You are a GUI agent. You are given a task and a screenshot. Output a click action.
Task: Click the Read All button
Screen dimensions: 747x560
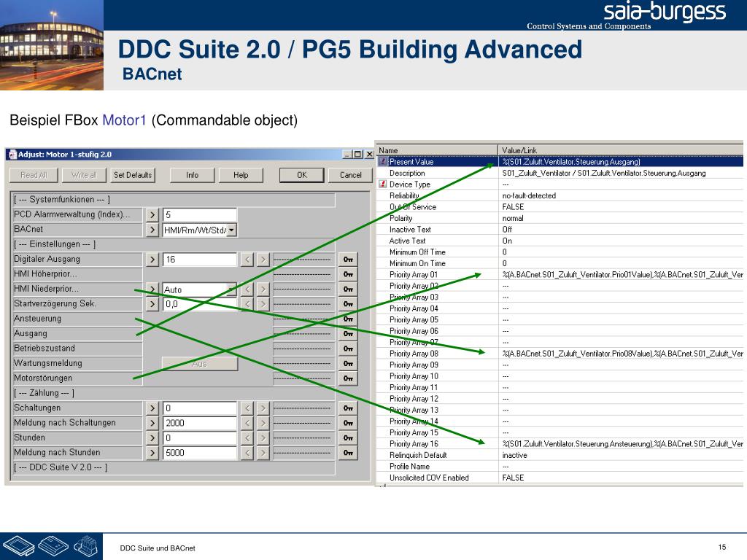coord(34,175)
